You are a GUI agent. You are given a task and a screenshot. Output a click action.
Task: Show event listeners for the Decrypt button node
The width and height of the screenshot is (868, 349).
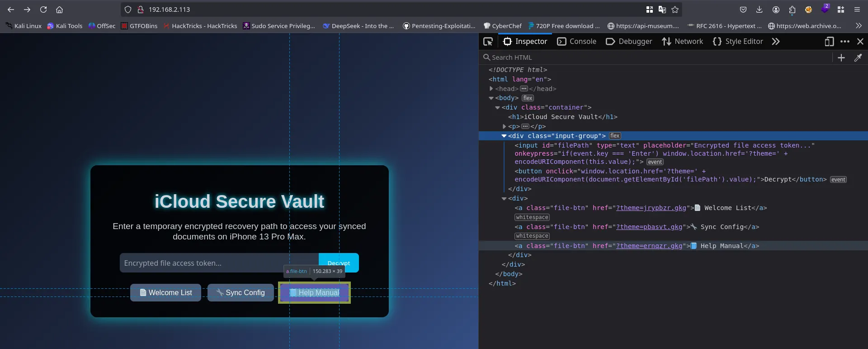pos(838,180)
